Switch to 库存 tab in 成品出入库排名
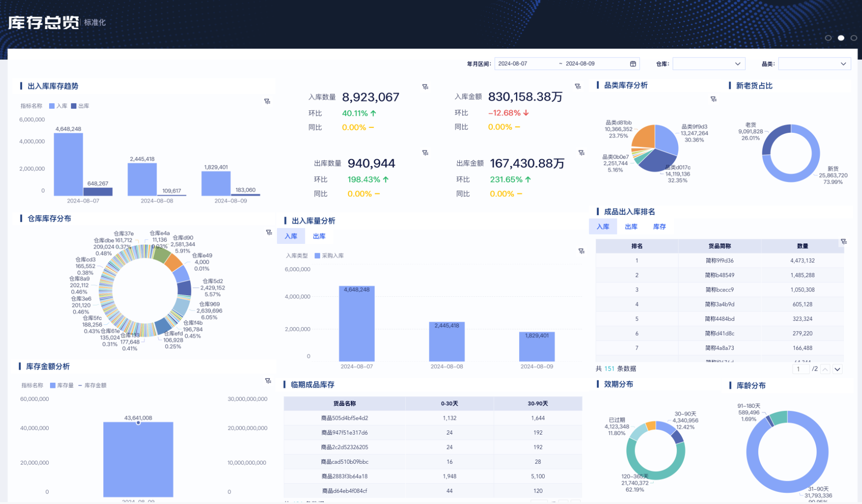Image resolution: width=862 pixels, height=504 pixels. point(659,227)
